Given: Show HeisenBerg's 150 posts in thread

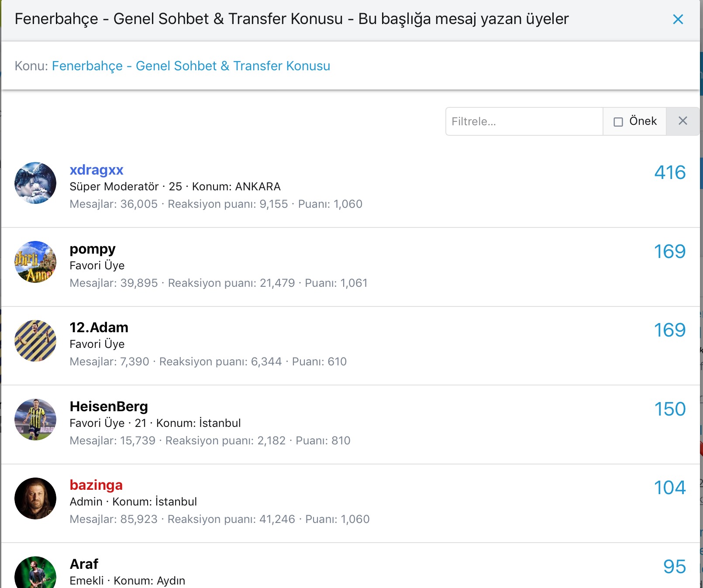Looking at the screenshot, I should tap(669, 409).
